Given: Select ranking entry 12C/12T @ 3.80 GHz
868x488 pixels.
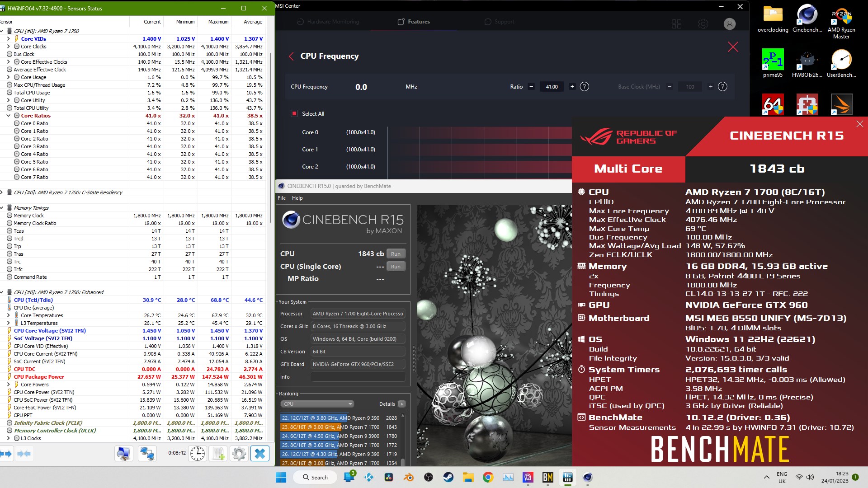Looking at the screenshot, I should point(339,418).
